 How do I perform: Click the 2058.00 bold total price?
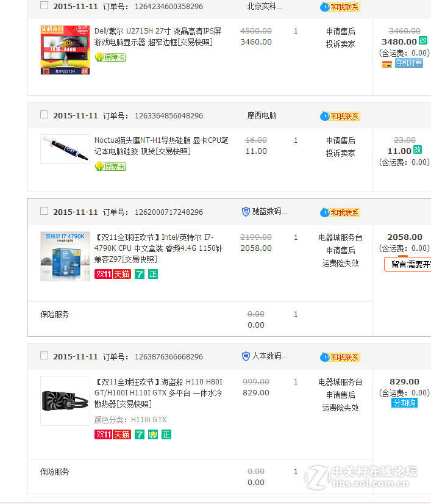pyautogui.click(x=405, y=237)
